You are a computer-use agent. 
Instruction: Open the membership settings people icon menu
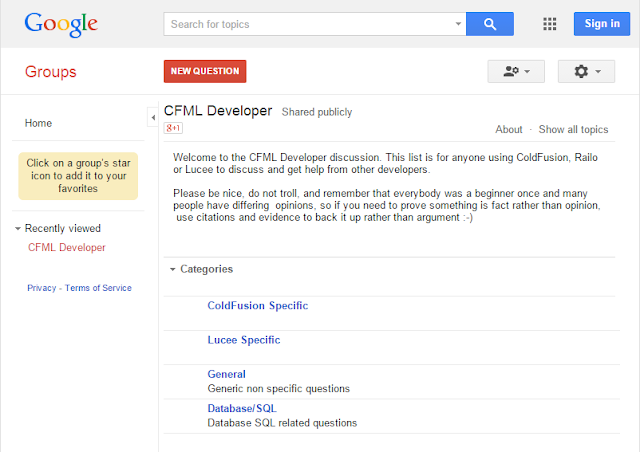coord(516,71)
